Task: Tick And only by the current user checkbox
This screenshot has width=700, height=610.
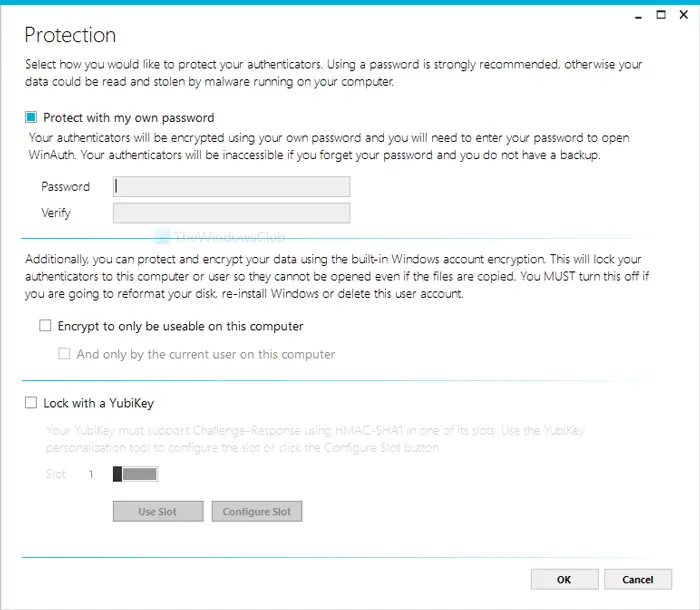Action: click(64, 354)
